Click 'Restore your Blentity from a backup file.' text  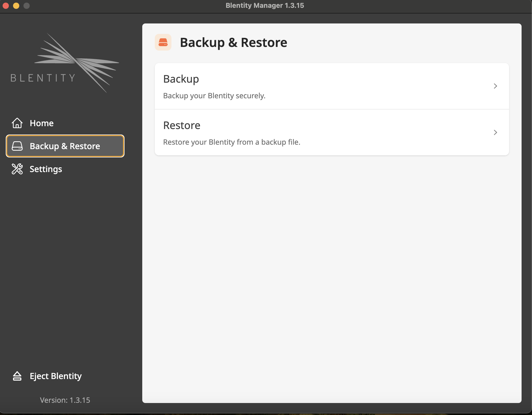pos(232,142)
